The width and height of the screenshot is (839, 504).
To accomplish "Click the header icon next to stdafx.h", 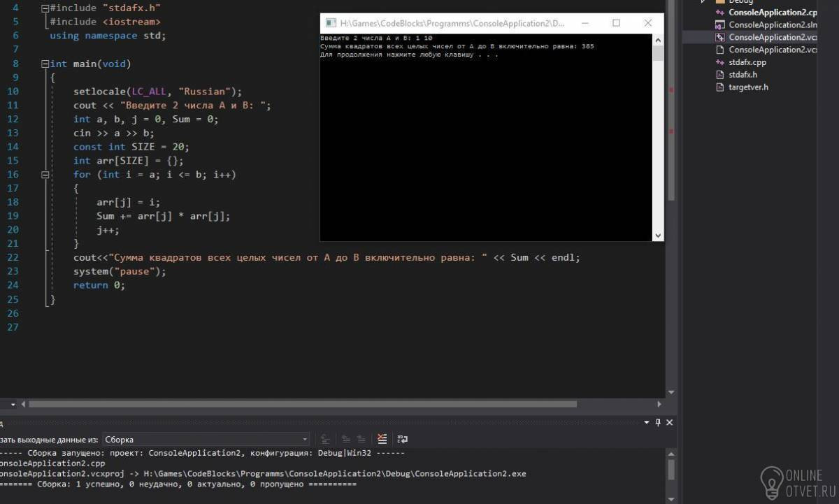I will coord(720,75).
